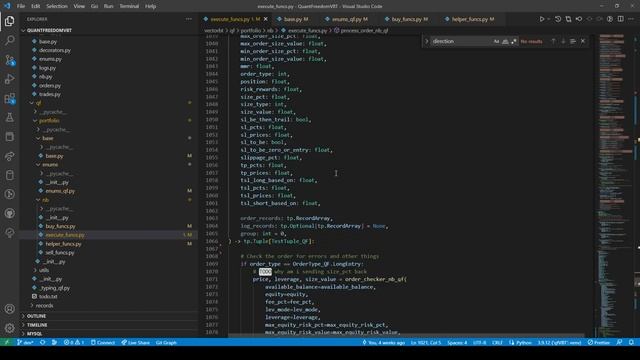Open decorators.py in explorer
640x360 pixels.
point(55,50)
